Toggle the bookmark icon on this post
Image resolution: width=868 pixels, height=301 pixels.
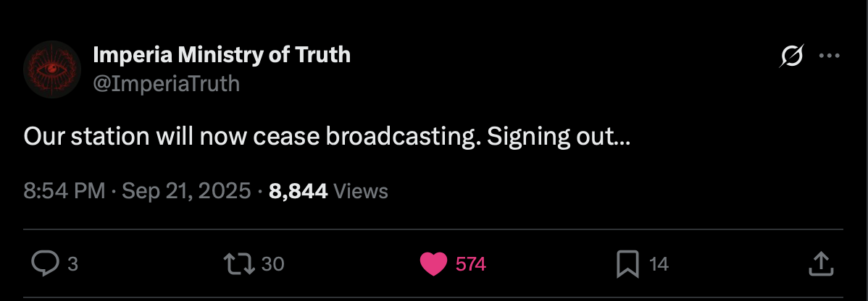pyautogui.click(x=626, y=264)
